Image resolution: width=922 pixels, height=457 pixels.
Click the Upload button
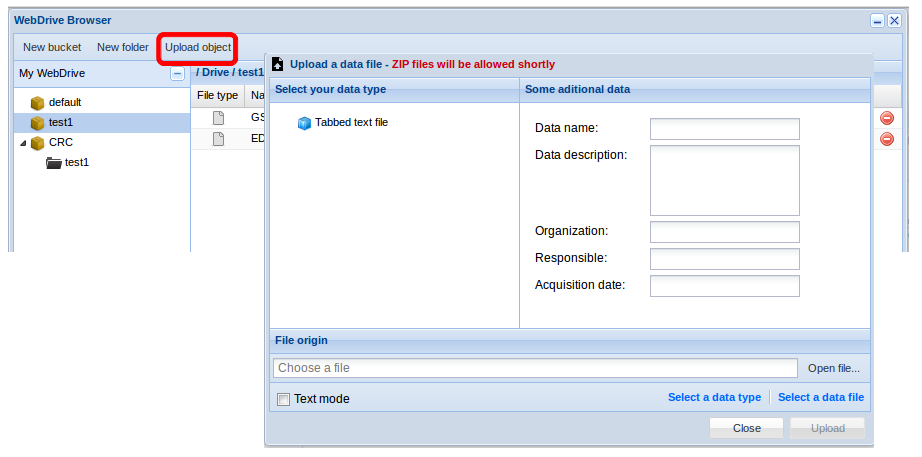tap(828, 428)
